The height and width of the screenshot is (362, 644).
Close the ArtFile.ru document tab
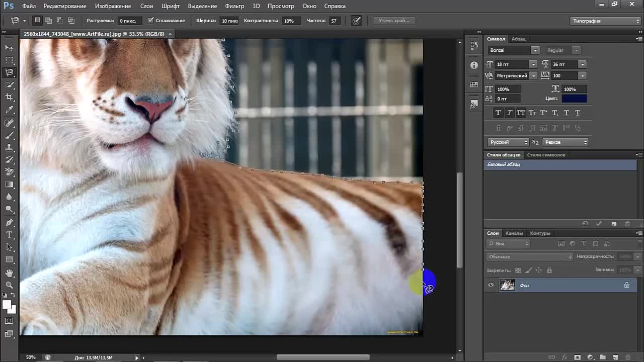pos(170,34)
